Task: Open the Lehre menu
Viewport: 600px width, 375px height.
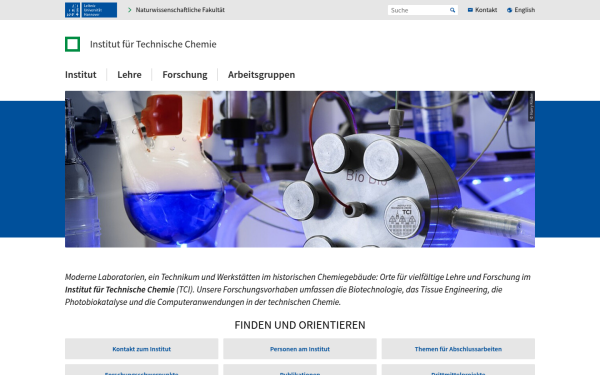Action: pyautogui.click(x=129, y=75)
